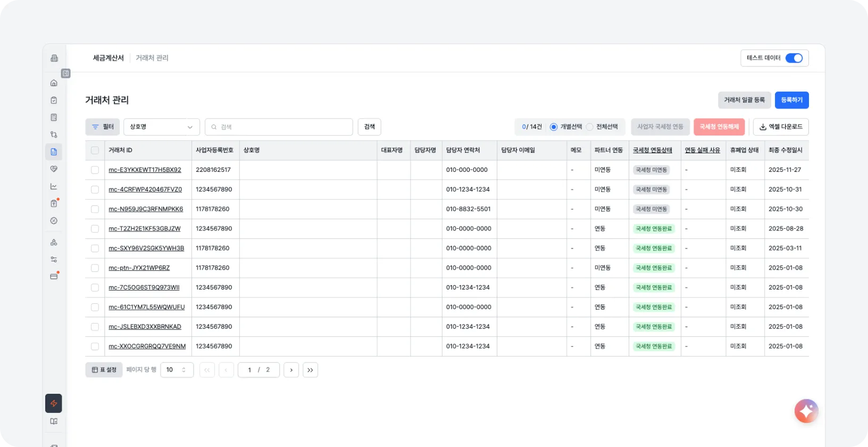This screenshot has height=447, width=868.
Task: Go to next page with the single arrow
Action: pyautogui.click(x=291, y=370)
